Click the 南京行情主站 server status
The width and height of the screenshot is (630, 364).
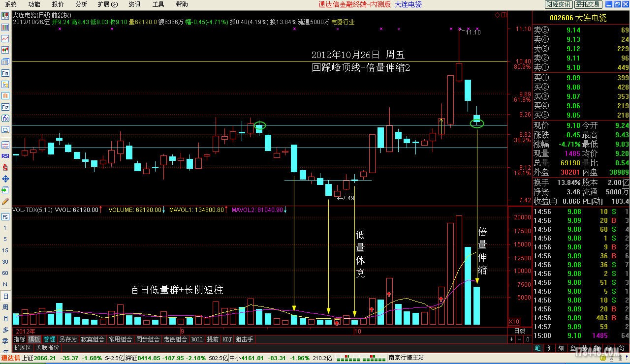pyautogui.click(x=406, y=358)
